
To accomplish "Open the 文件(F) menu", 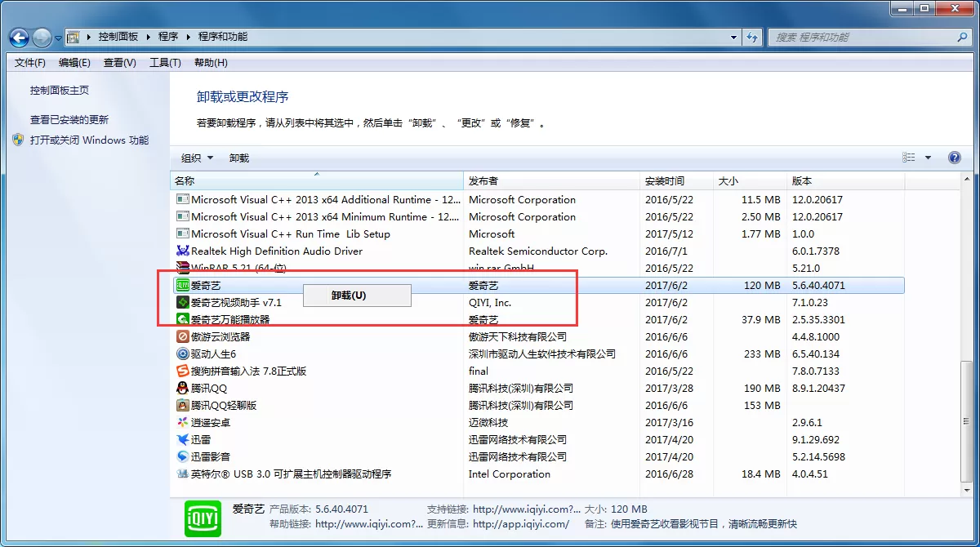I will coord(30,63).
